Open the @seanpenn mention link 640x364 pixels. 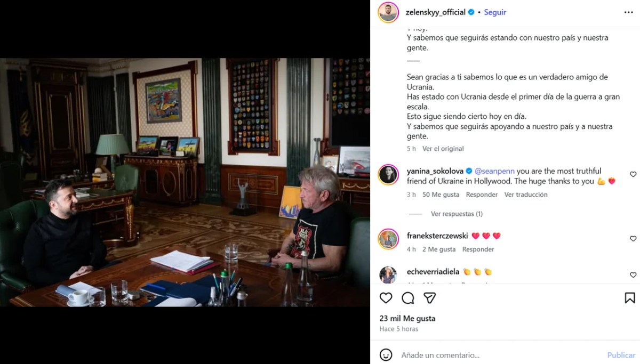(x=494, y=171)
